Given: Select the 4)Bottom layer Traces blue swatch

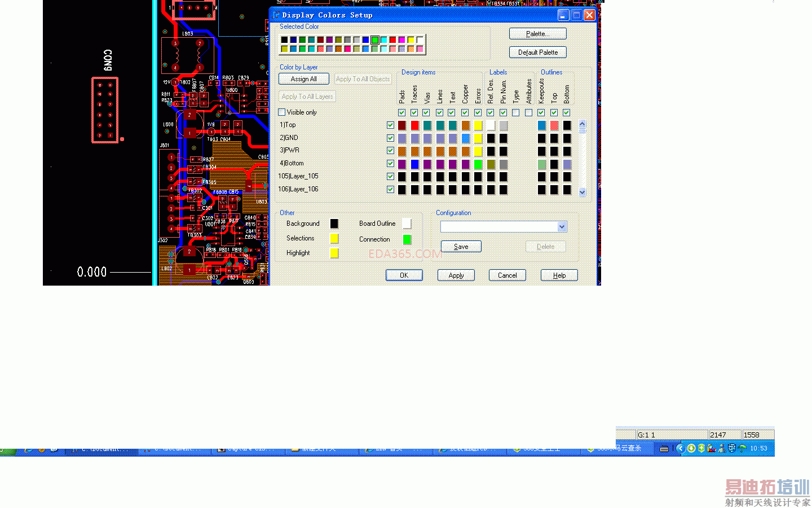Looking at the screenshot, I should tap(415, 164).
